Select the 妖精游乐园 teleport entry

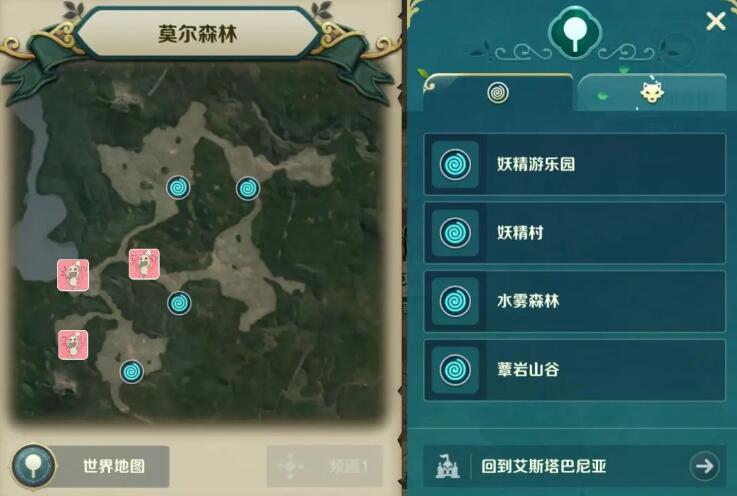(x=574, y=164)
